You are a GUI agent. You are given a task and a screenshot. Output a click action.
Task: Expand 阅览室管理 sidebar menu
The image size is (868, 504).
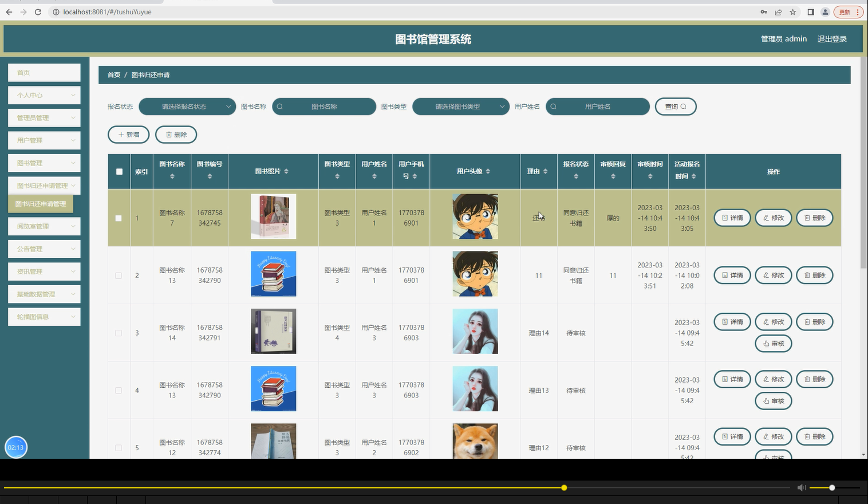point(44,226)
